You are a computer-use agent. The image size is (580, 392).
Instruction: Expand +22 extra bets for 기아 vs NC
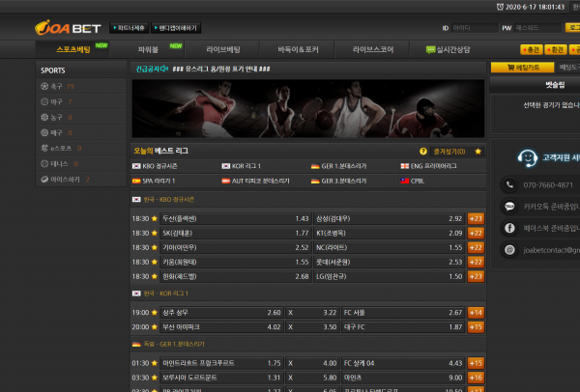coord(476,247)
